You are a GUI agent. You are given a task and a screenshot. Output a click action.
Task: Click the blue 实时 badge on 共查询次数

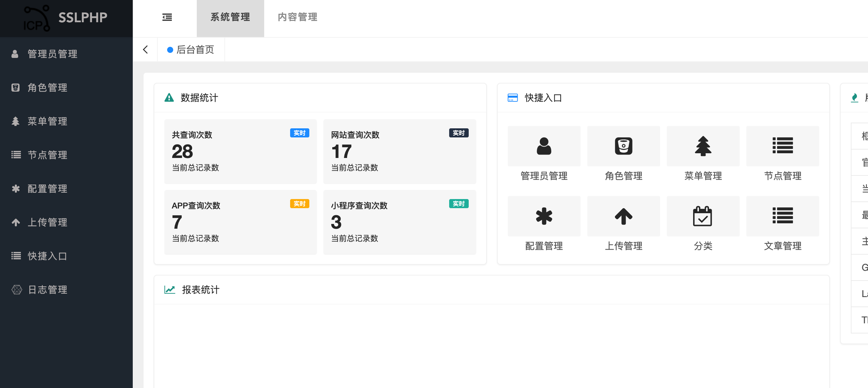tap(300, 133)
